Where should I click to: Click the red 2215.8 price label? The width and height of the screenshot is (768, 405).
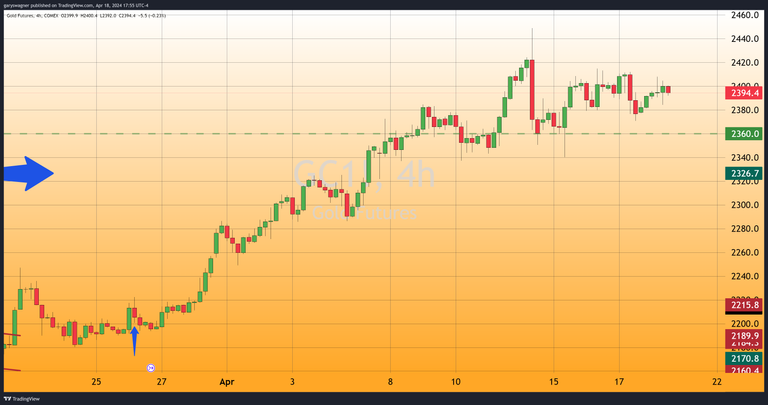746,304
